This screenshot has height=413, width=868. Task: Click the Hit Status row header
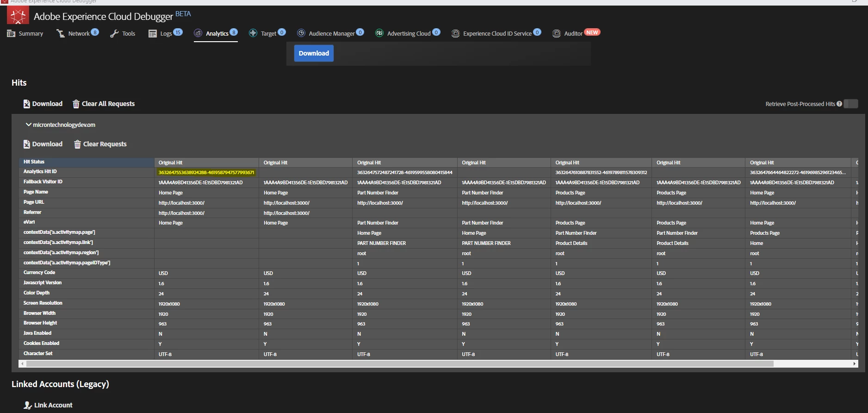(87, 162)
